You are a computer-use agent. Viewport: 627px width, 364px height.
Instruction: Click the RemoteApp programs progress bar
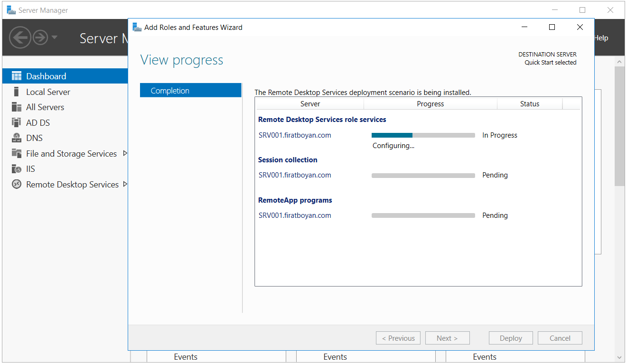423,215
